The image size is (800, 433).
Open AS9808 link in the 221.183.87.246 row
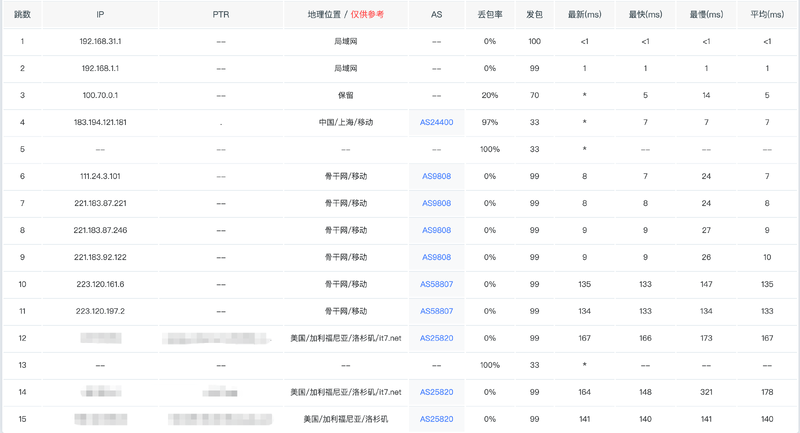point(436,231)
